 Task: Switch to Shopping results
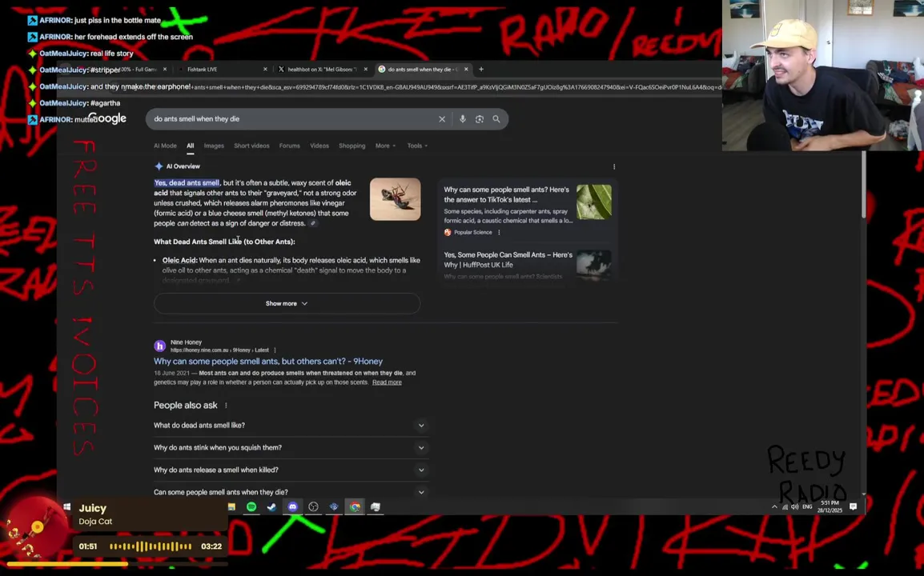click(352, 146)
